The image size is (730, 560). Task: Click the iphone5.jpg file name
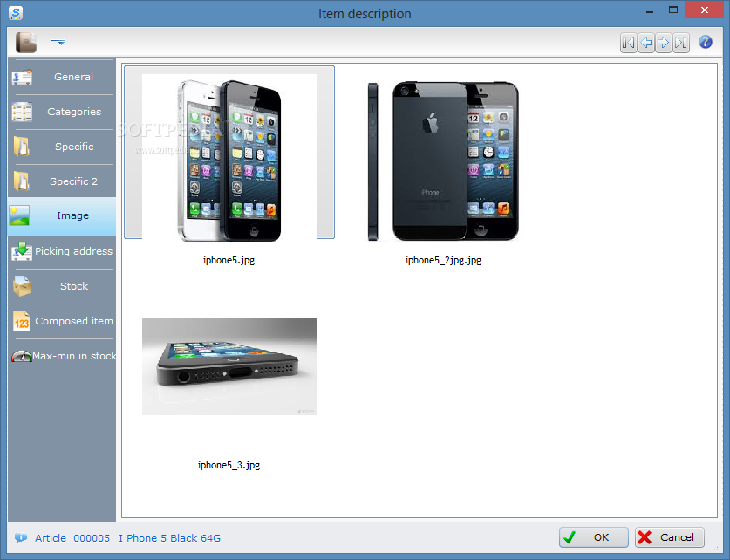229,260
